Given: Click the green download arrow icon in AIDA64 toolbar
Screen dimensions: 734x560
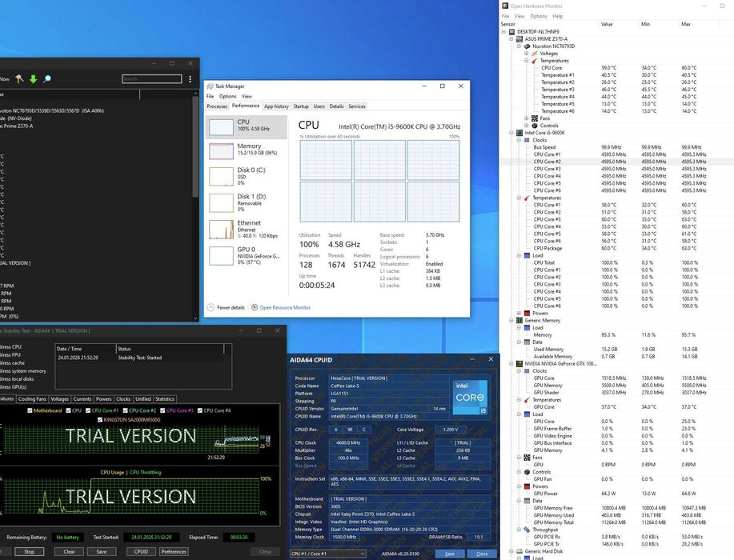Looking at the screenshot, I should click(x=34, y=79).
